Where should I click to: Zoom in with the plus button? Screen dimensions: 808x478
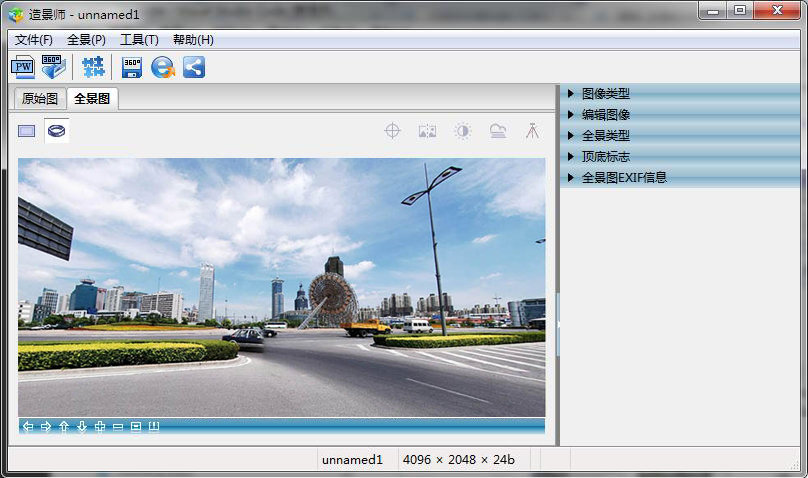tap(100, 427)
